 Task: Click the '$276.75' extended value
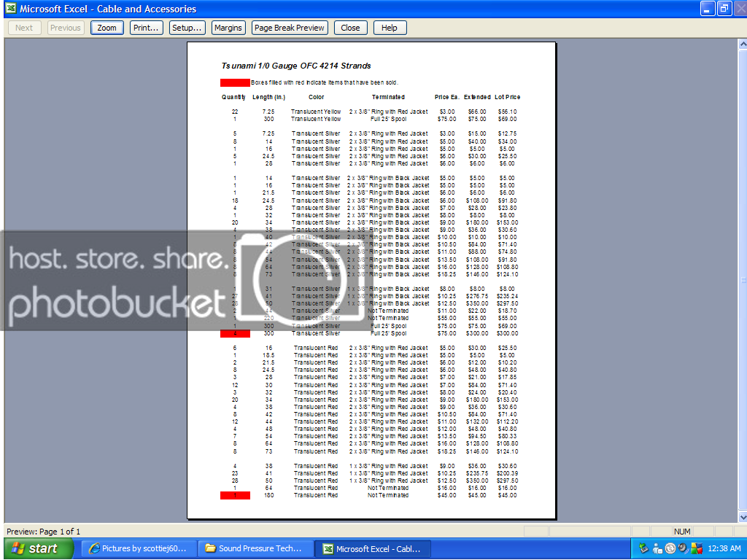(x=477, y=296)
